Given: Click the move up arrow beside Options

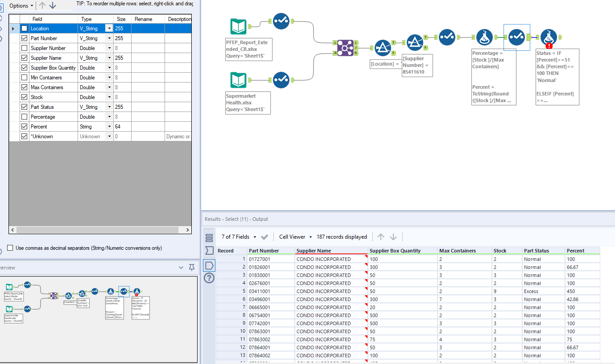Looking at the screenshot, I should click(42, 5).
